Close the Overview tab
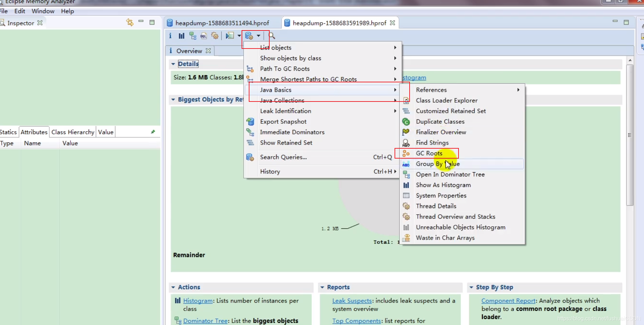Viewport: 644px width, 325px height. (x=208, y=51)
